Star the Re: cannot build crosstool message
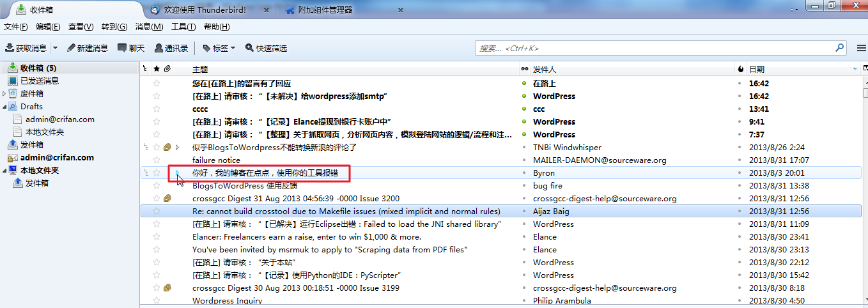 (157, 211)
